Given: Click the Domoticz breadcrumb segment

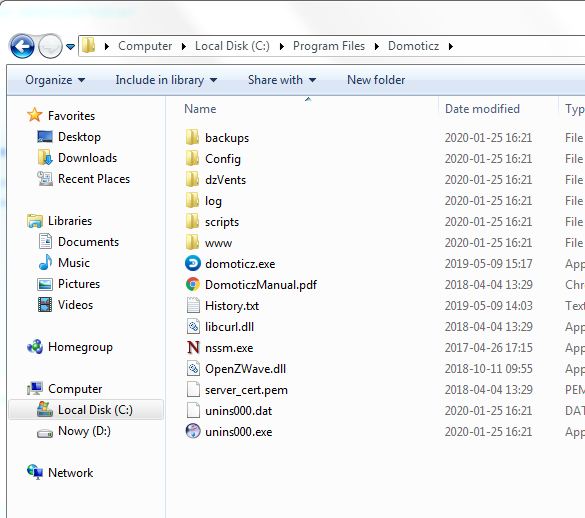Looking at the screenshot, I should point(413,46).
